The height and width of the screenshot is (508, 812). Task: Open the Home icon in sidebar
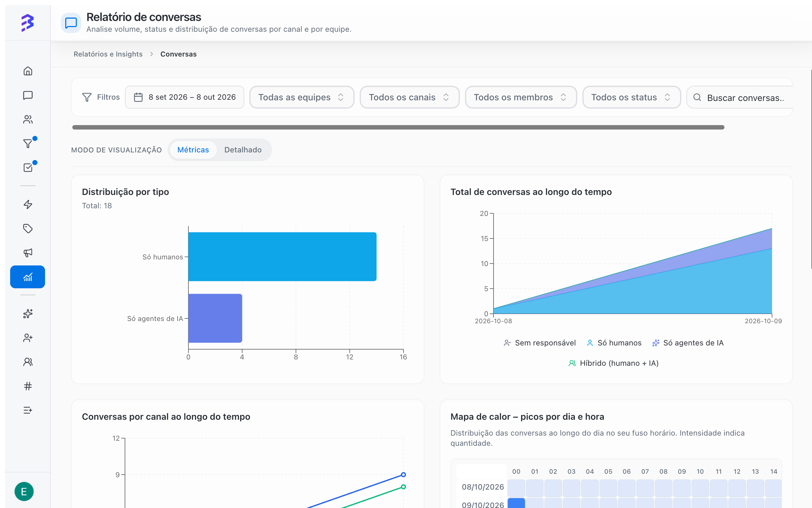(28, 71)
